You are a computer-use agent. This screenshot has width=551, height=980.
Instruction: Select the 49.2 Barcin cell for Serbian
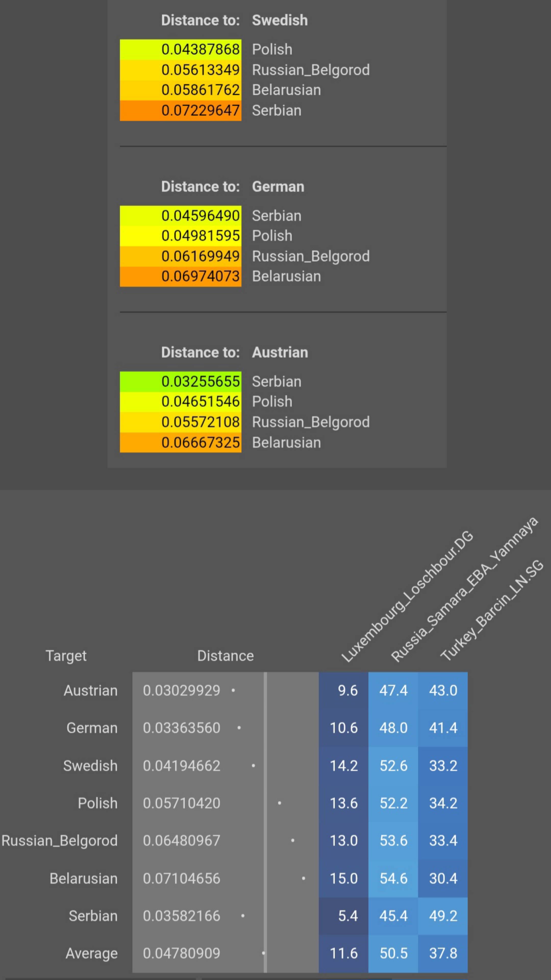point(443,916)
